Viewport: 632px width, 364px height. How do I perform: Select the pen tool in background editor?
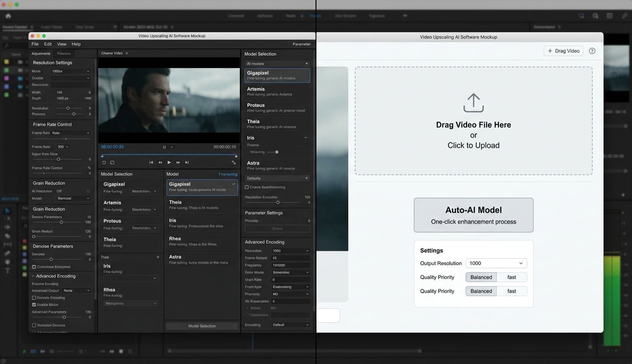click(7, 253)
